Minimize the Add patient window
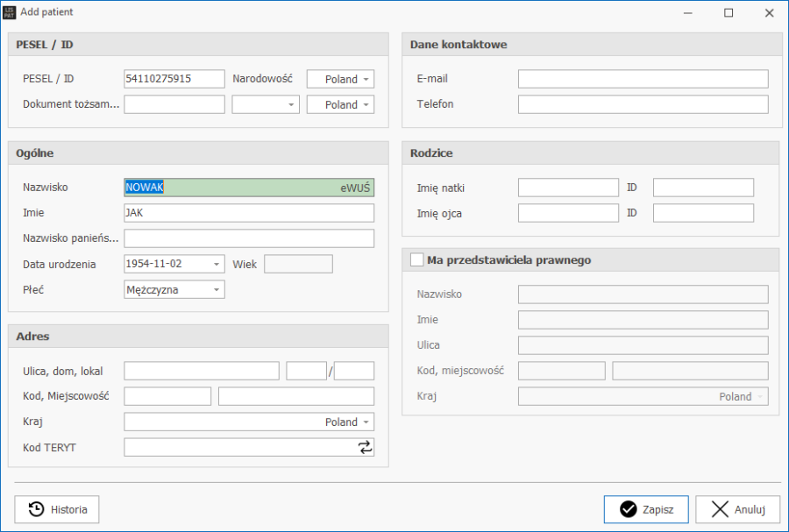 point(688,13)
